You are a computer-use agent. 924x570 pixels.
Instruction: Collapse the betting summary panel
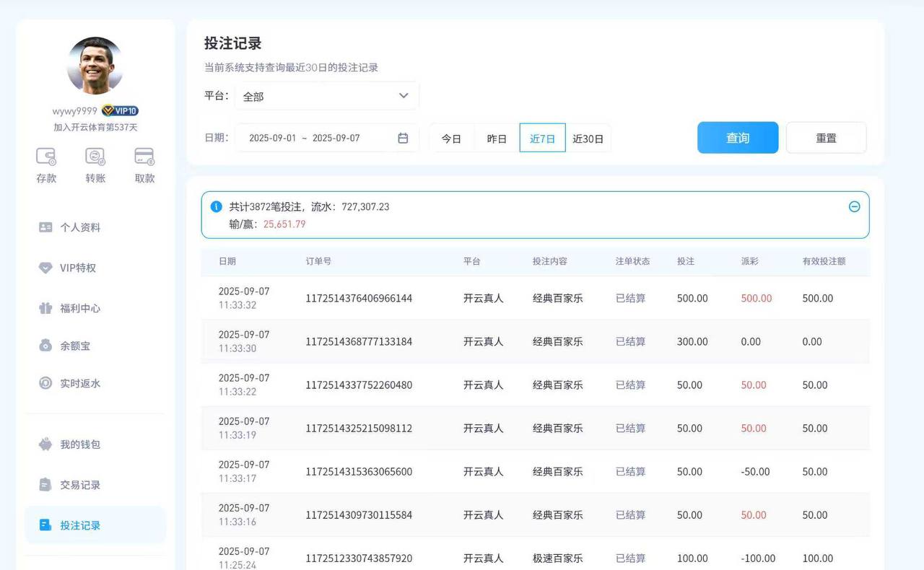[x=855, y=207]
